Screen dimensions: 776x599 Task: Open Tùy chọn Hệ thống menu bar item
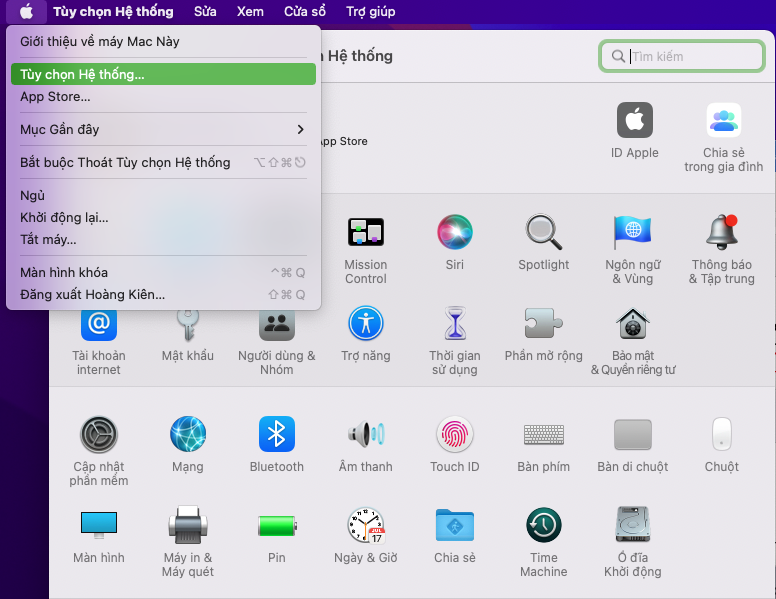[113, 11]
